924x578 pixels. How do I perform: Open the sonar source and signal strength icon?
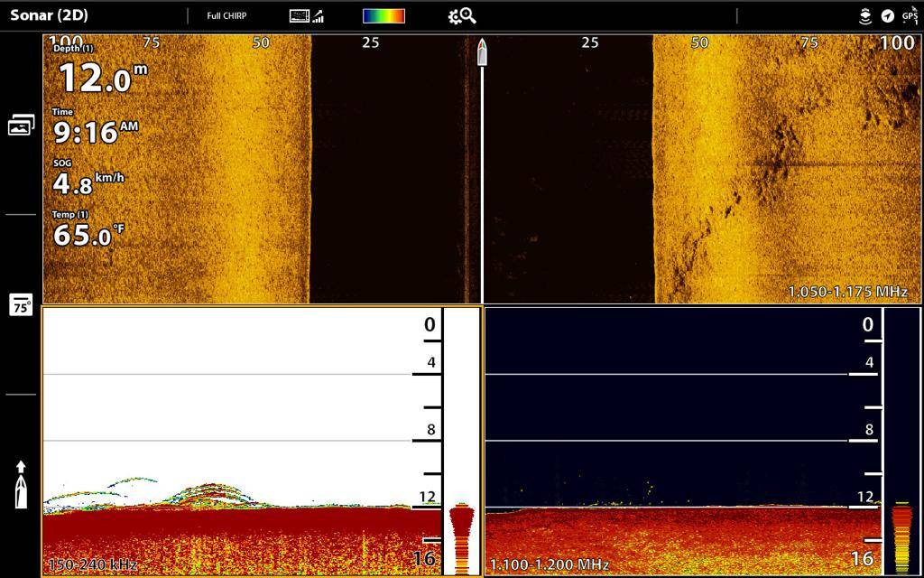click(307, 16)
